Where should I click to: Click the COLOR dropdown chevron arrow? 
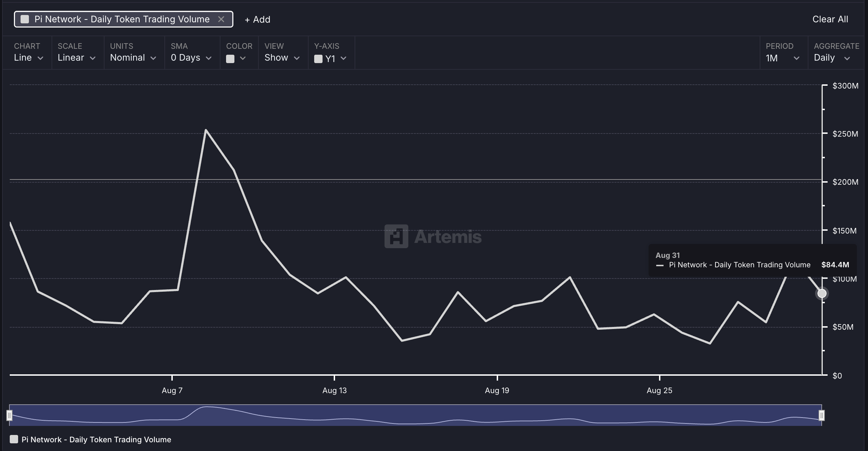coord(243,58)
